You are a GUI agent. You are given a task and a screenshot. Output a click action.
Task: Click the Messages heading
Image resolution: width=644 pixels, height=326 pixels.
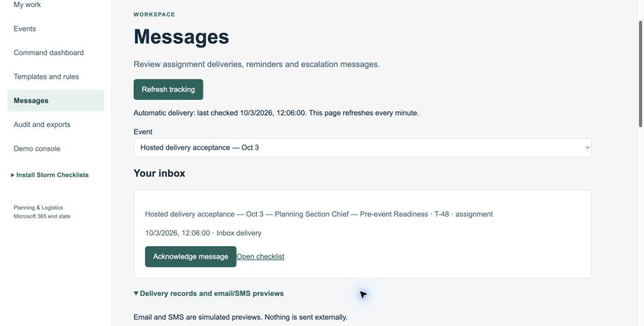181,37
